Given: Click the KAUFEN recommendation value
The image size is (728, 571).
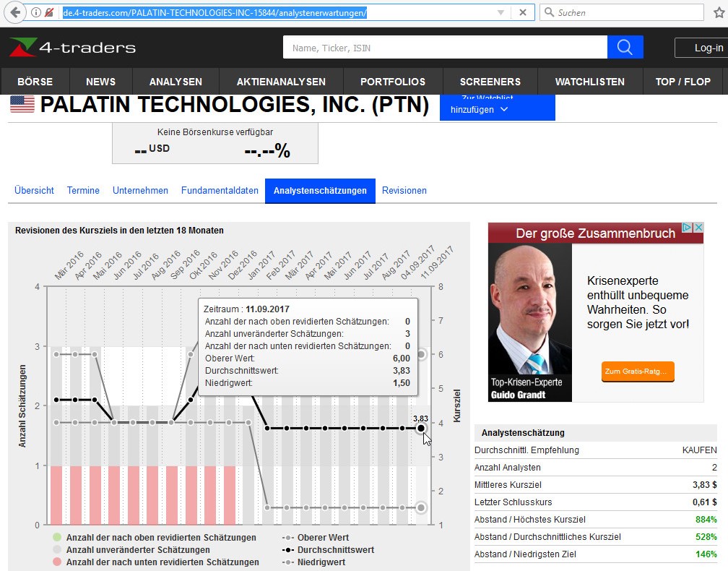Looking at the screenshot, I should point(699,450).
